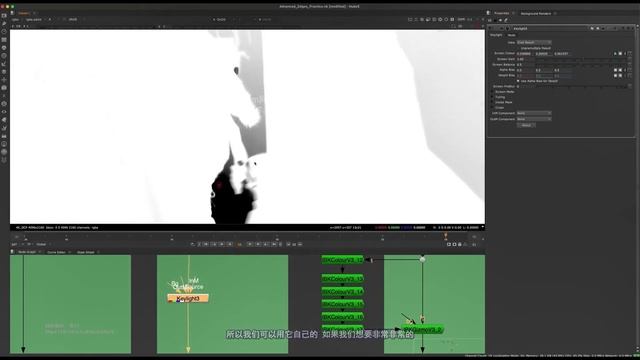Adjust the Screen Balance slider

582,64
